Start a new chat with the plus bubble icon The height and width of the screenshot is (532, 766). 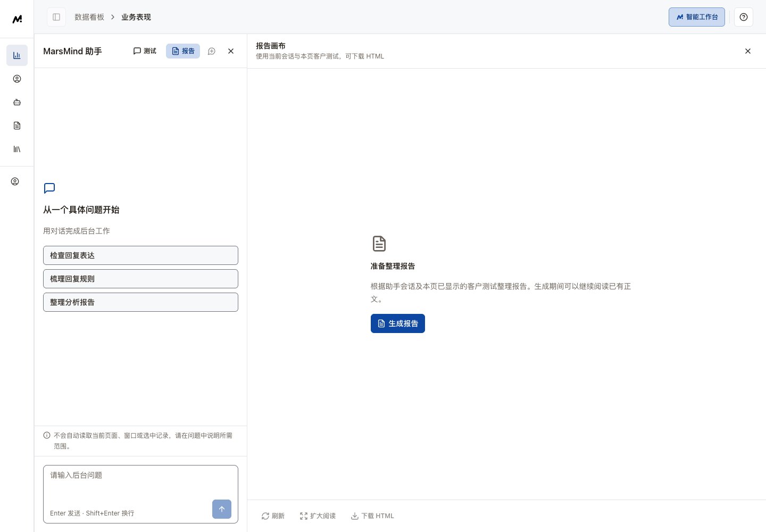[x=212, y=51]
